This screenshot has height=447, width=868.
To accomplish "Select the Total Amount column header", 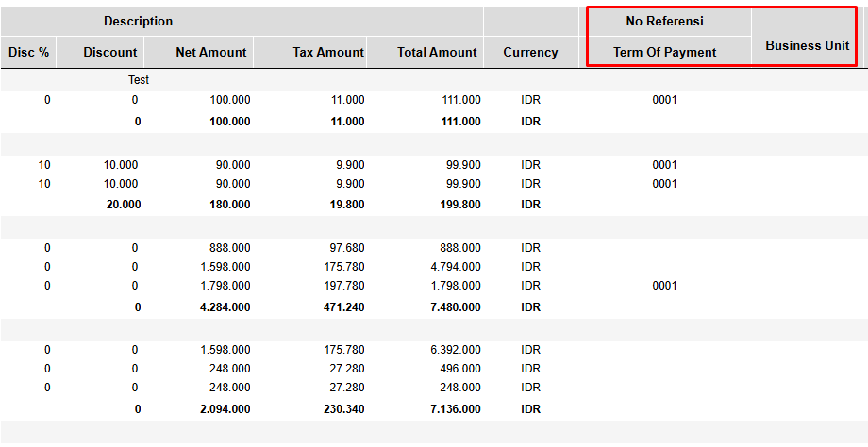I will tap(437, 52).
